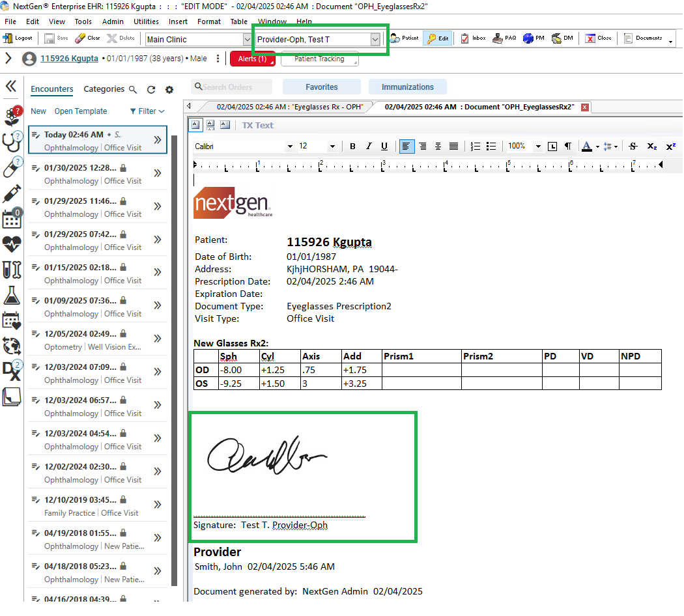Open the Dx diagnosis sidebar icon
Screen dimensions: 684x616
pos(11,371)
